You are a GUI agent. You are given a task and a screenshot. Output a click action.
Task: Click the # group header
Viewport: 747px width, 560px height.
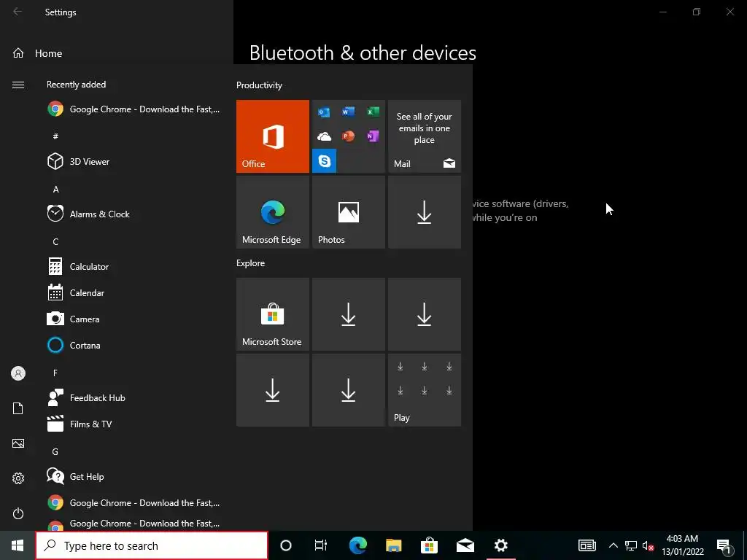tap(55, 136)
